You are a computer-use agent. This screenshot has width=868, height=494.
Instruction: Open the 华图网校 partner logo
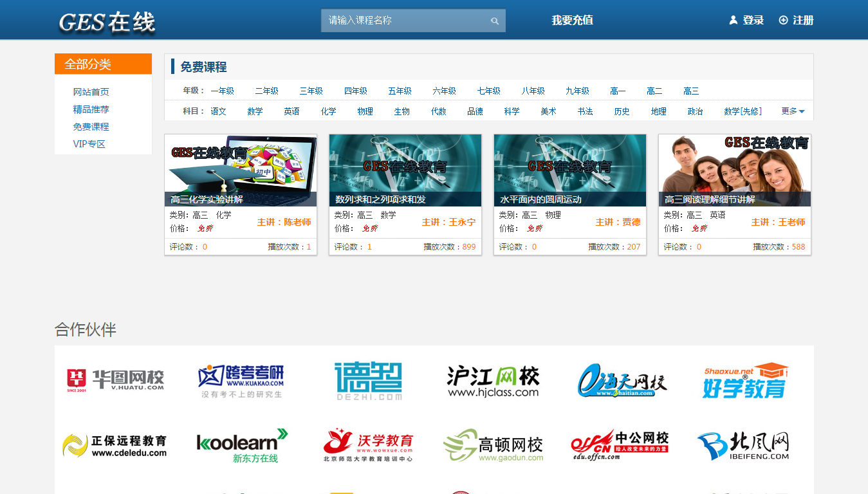pyautogui.click(x=116, y=380)
